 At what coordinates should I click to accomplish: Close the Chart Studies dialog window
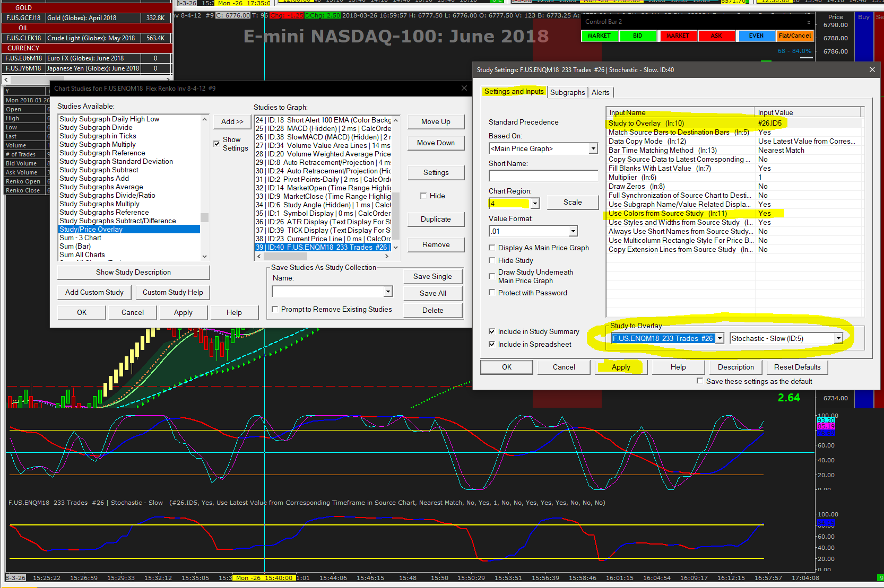[x=464, y=89]
